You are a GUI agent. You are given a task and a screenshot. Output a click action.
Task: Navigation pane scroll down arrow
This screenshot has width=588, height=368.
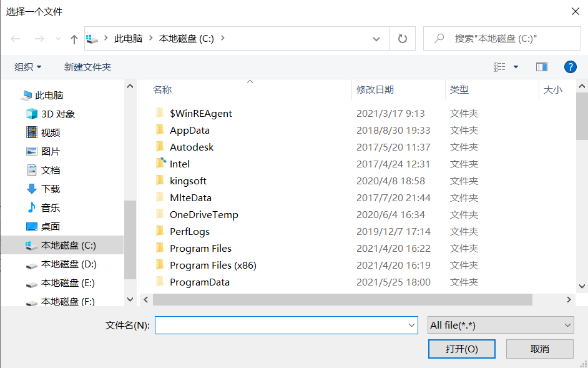coord(130,299)
